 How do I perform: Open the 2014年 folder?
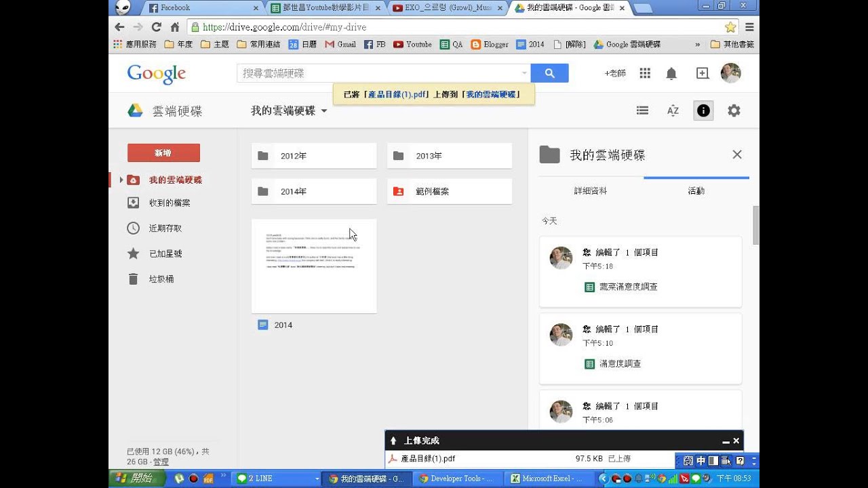coord(314,192)
